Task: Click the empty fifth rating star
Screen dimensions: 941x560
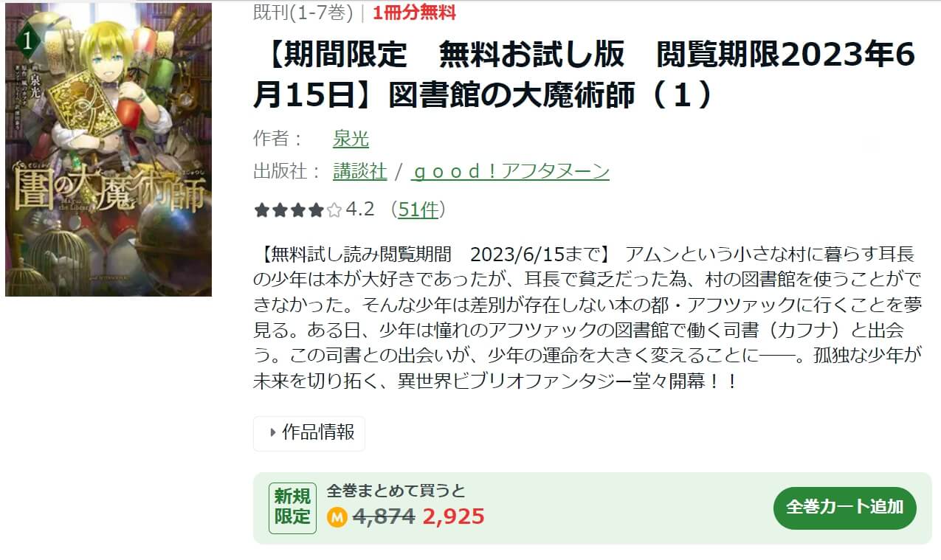Action: click(334, 210)
